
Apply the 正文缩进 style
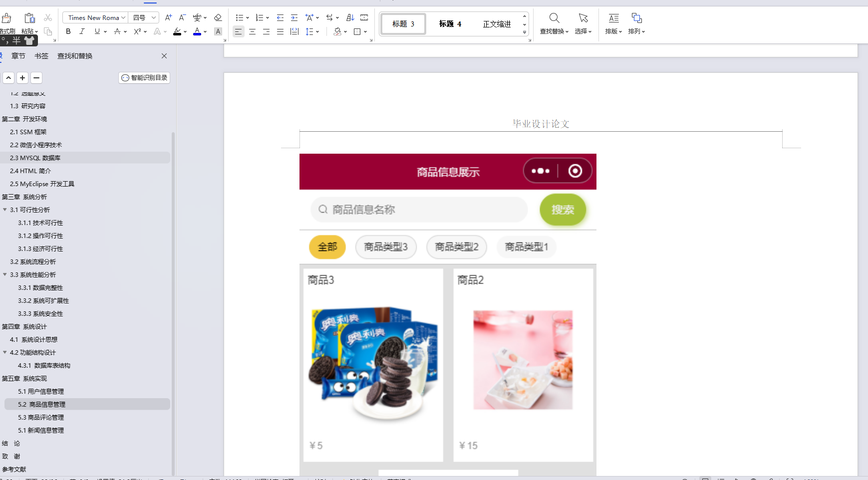pyautogui.click(x=497, y=24)
